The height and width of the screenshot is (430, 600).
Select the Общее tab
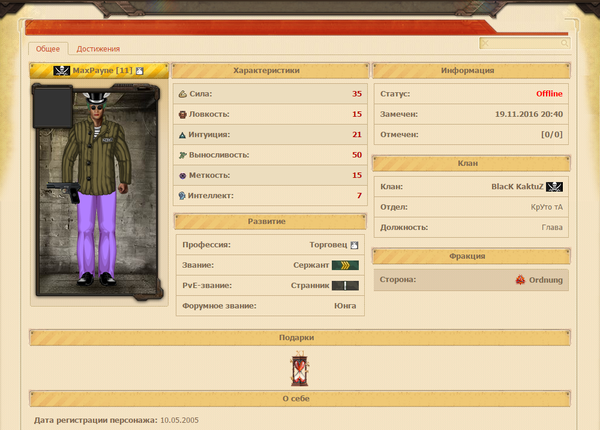coord(48,48)
